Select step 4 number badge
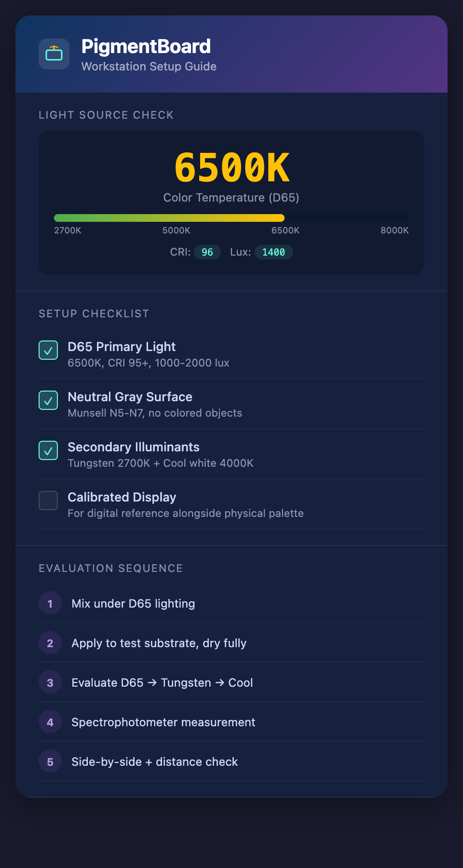Screen dimensions: 463x868 [50, 722]
